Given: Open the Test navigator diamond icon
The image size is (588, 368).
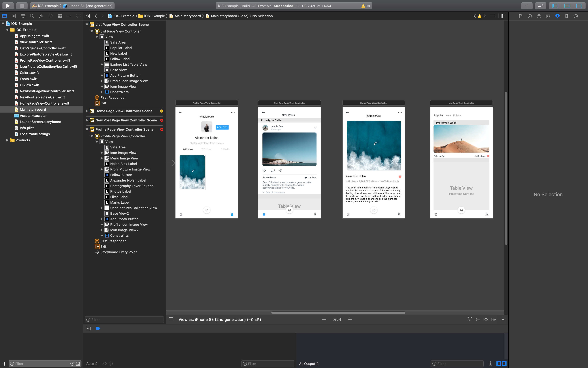Looking at the screenshot, I should pyautogui.click(x=51, y=16).
